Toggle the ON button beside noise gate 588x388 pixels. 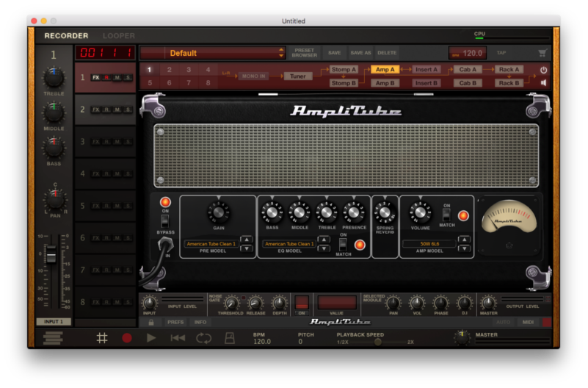302,313
